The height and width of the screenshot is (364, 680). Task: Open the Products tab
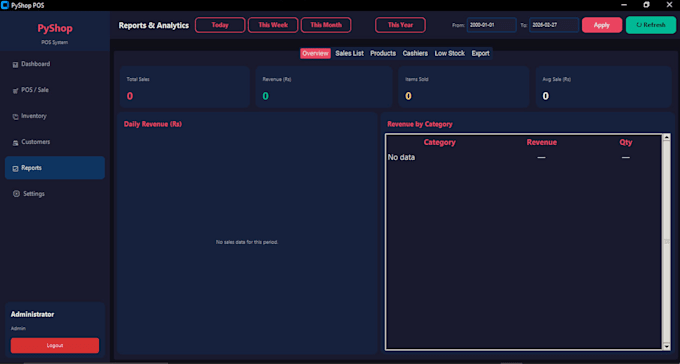click(x=383, y=53)
